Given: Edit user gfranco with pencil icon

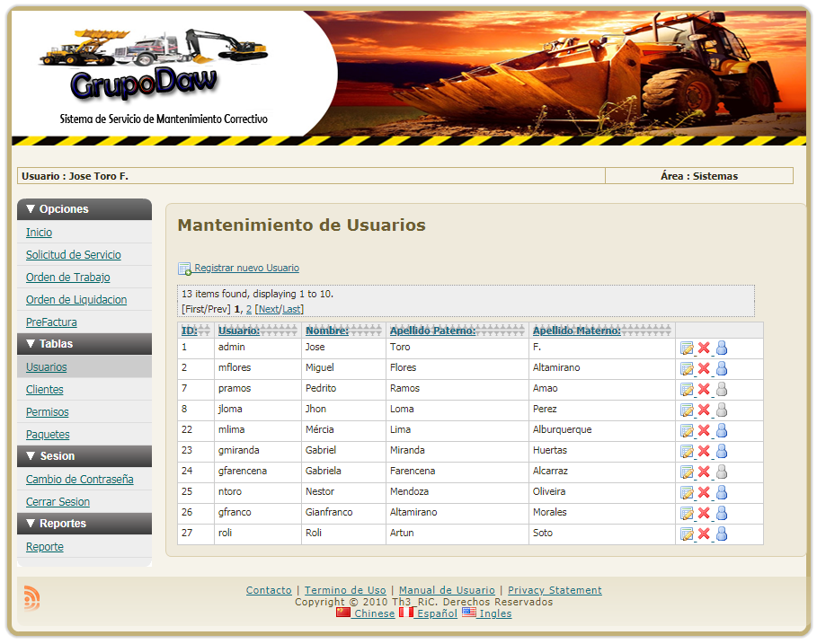Looking at the screenshot, I should pos(687,514).
